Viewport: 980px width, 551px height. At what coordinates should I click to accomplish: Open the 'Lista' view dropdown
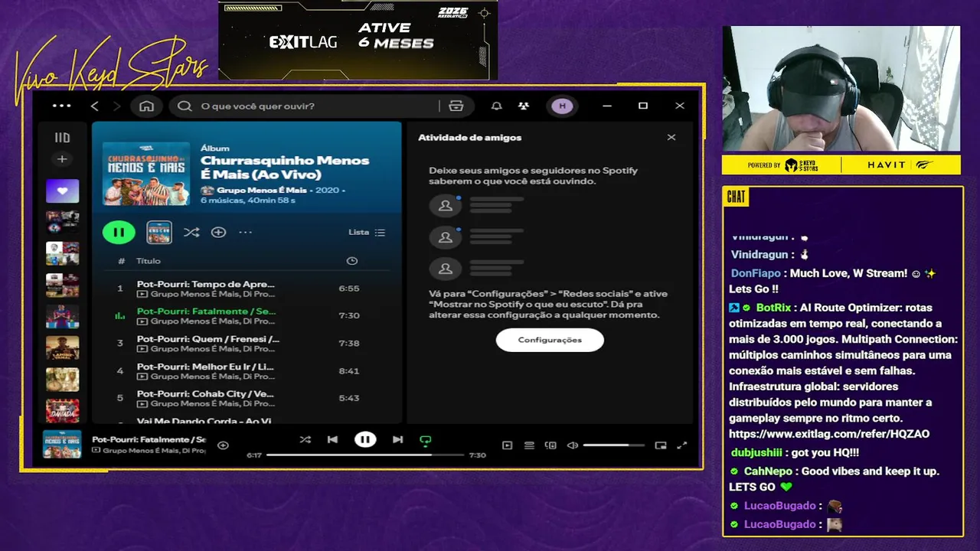(x=367, y=232)
